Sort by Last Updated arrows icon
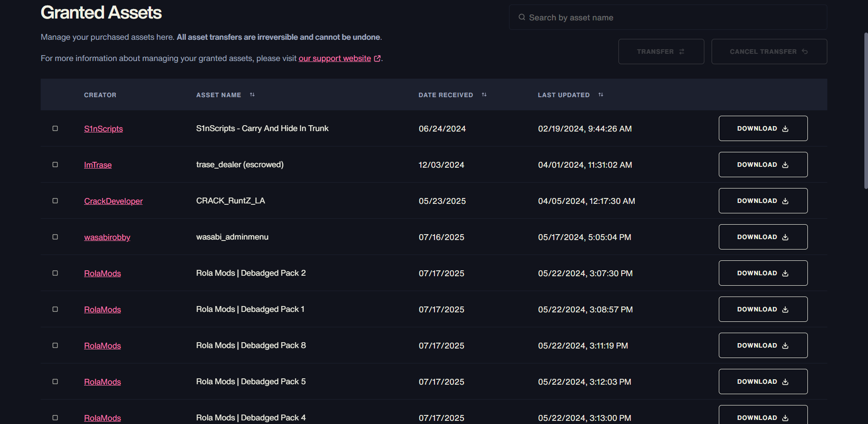 tap(601, 94)
